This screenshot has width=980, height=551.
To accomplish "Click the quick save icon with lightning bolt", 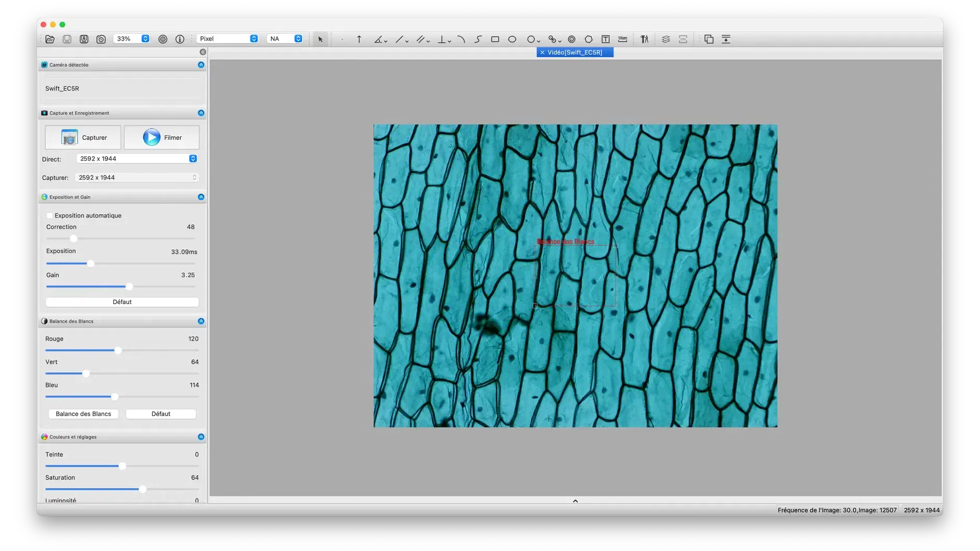I will click(84, 39).
